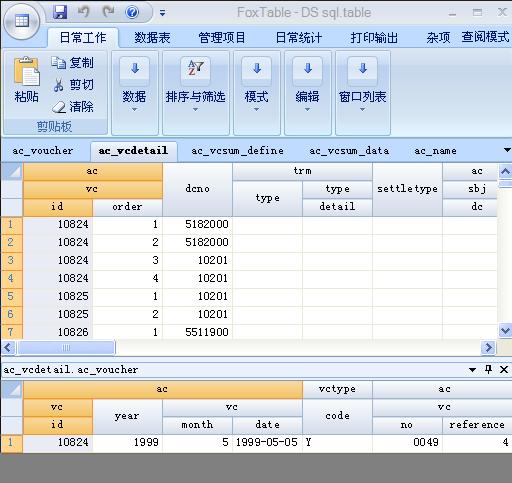Screen dimensions: 512x483
Task: Click the Redo arrow icon
Action: pos(108,12)
